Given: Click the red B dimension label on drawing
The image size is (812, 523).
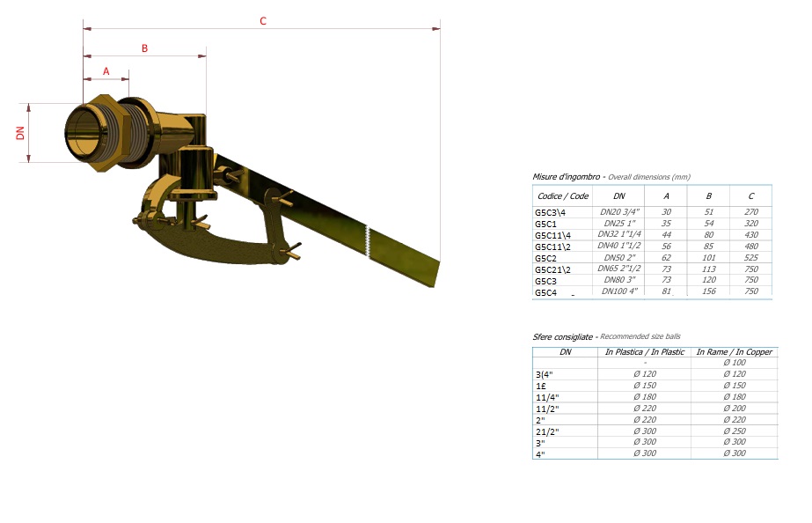Looking at the screenshot, I should pyautogui.click(x=144, y=48).
